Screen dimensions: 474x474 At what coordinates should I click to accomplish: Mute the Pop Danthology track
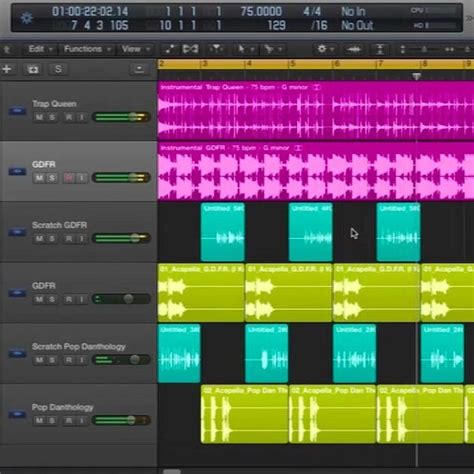[x=39, y=421]
